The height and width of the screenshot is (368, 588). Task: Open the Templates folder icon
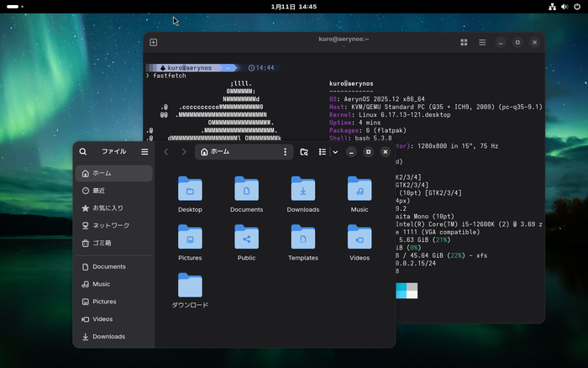pyautogui.click(x=302, y=238)
